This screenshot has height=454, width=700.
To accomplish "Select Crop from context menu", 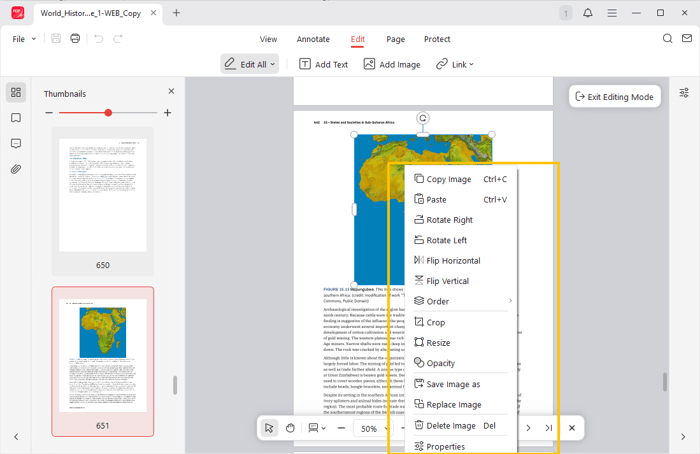I will 462,322.
